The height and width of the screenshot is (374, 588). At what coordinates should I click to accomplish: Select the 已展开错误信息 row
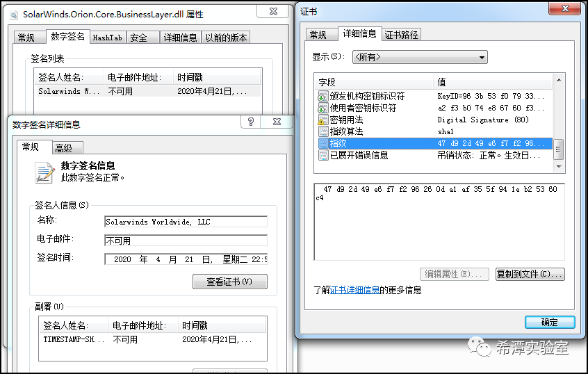click(x=434, y=155)
